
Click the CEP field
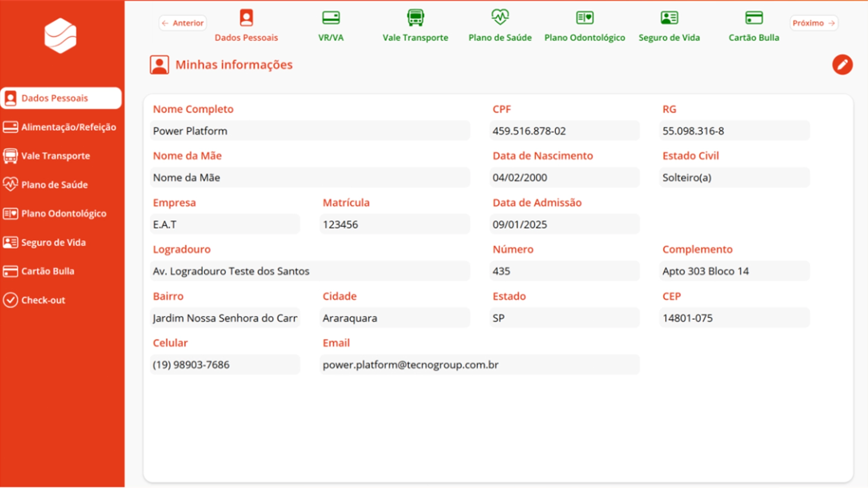(734, 318)
